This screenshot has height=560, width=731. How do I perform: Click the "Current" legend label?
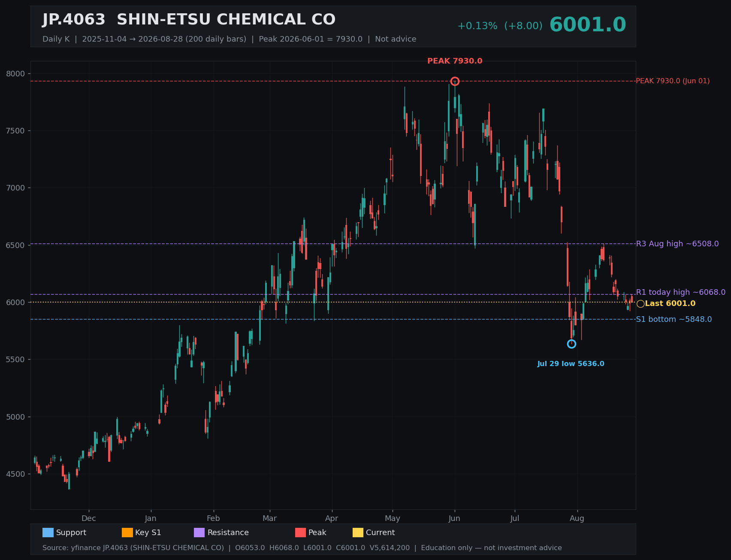(381, 533)
